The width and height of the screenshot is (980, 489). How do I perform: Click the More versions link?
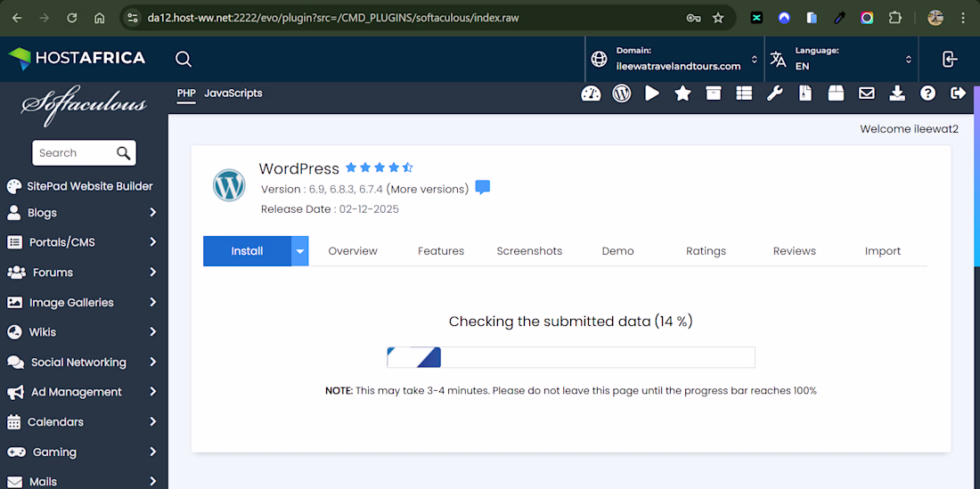(428, 189)
